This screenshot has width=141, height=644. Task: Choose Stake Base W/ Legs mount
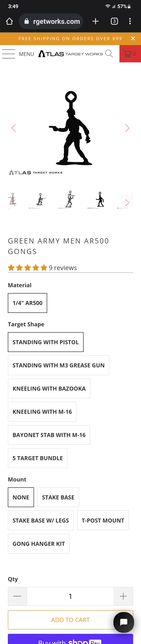[41, 520]
